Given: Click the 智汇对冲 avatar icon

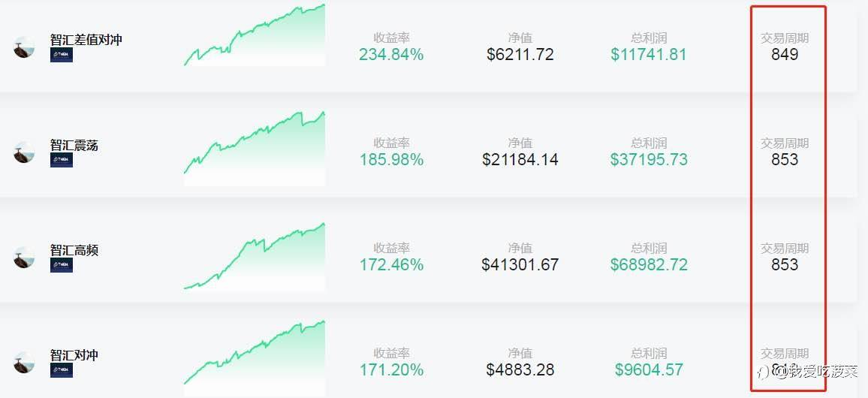Looking at the screenshot, I should pyautogui.click(x=24, y=363).
